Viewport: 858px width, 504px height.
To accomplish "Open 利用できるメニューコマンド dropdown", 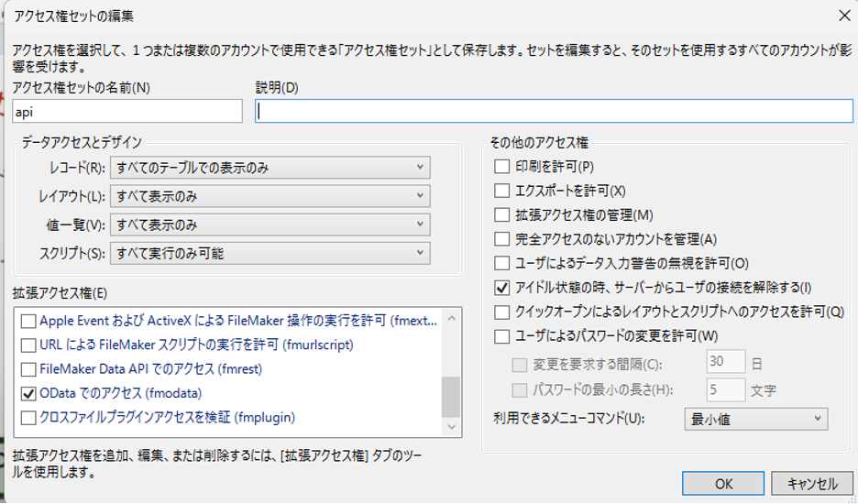I will [755, 419].
